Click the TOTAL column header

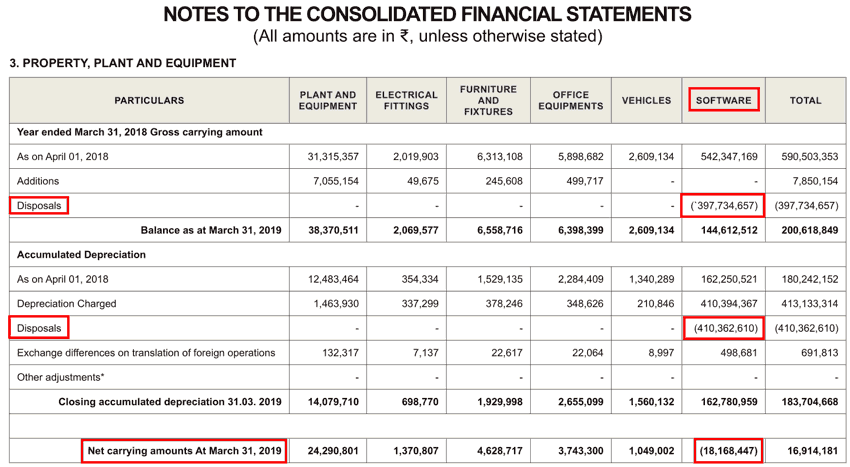pos(805,100)
